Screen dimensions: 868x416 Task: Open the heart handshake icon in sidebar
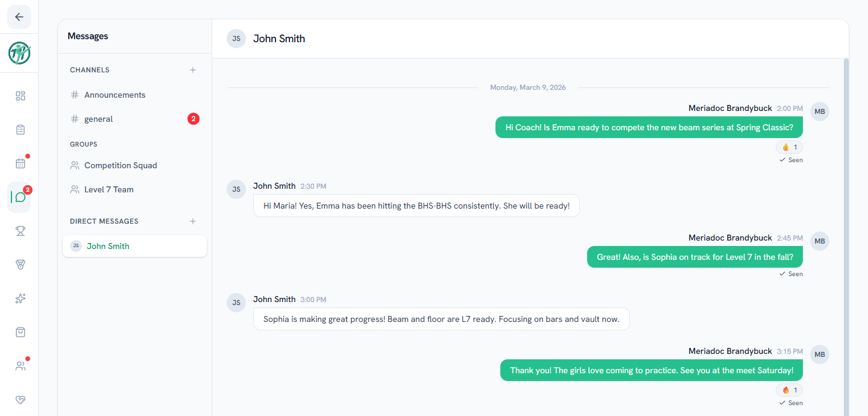click(20, 400)
